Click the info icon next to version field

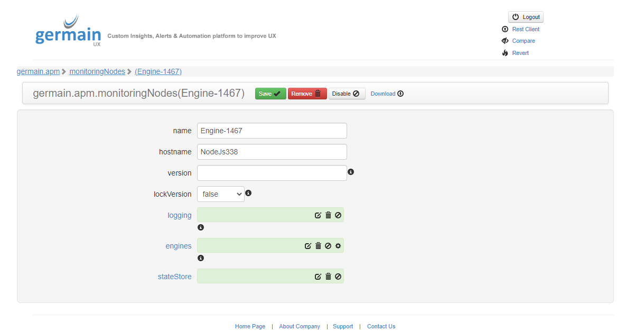point(351,172)
